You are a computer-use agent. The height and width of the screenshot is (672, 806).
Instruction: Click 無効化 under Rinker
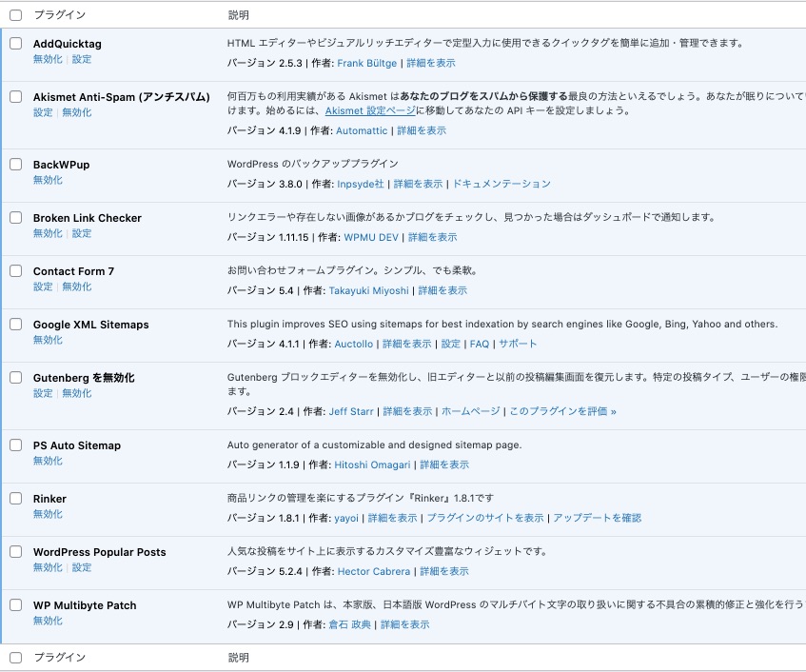[48, 514]
